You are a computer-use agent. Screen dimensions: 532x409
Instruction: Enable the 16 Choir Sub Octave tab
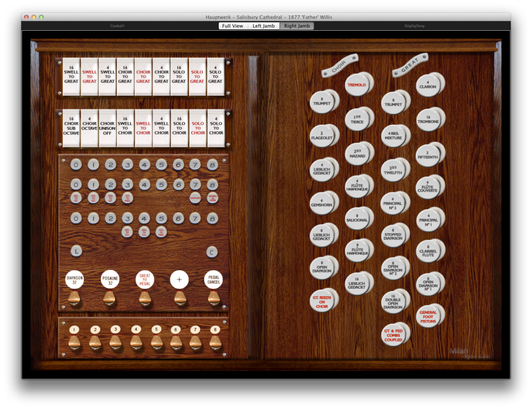pos(71,128)
